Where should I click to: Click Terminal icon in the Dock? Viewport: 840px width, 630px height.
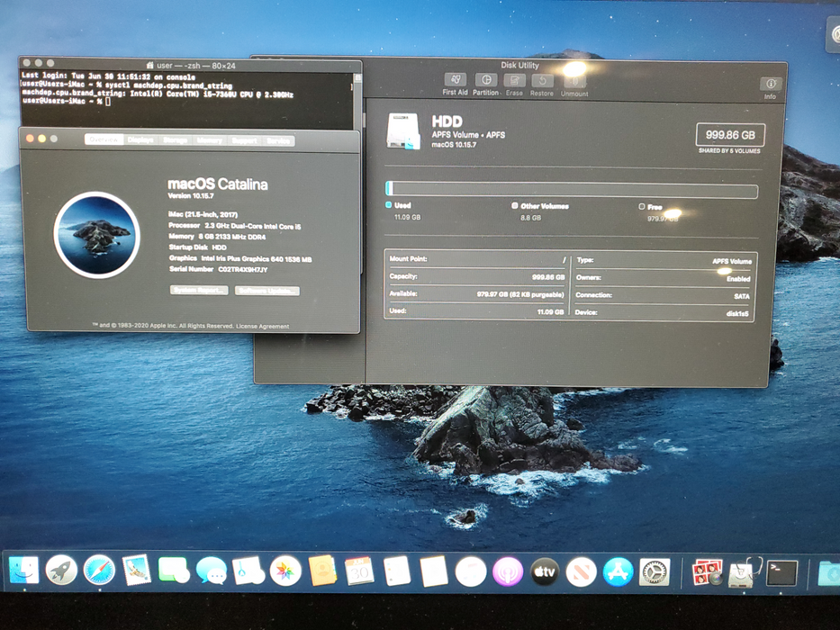pos(782,573)
